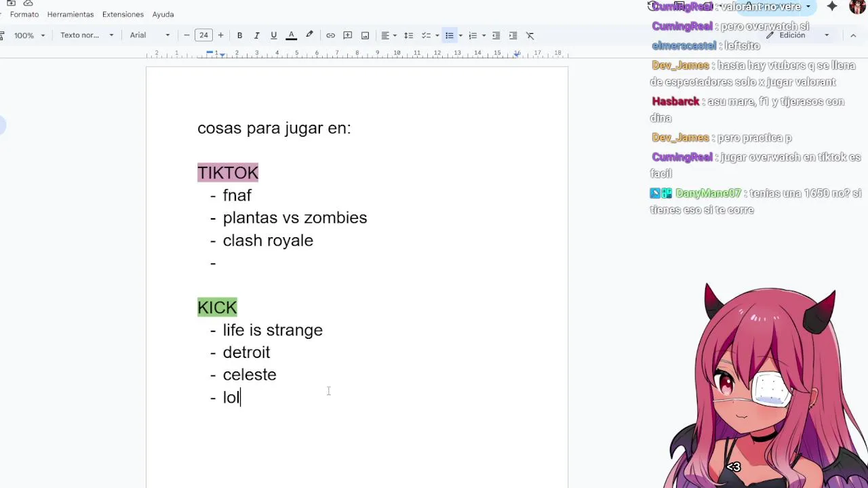
Task: Click the clear formatting icon
Action: 530,35
